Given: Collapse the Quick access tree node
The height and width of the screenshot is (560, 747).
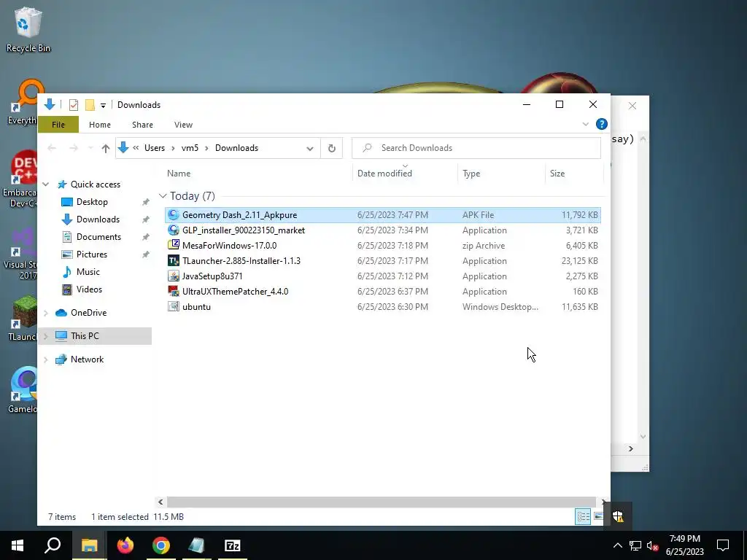Looking at the screenshot, I should [46, 184].
